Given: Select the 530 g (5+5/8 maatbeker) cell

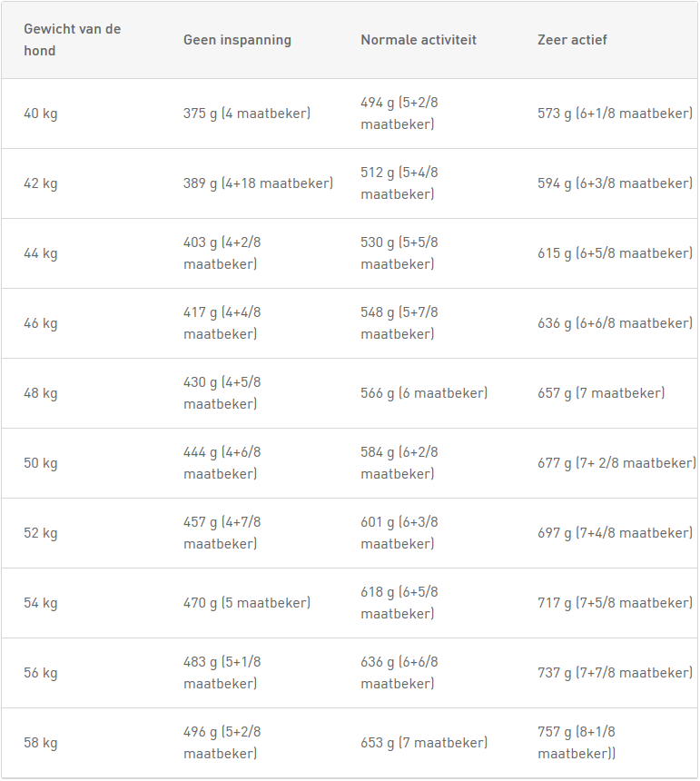Looking at the screenshot, I should (x=399, y=253).
